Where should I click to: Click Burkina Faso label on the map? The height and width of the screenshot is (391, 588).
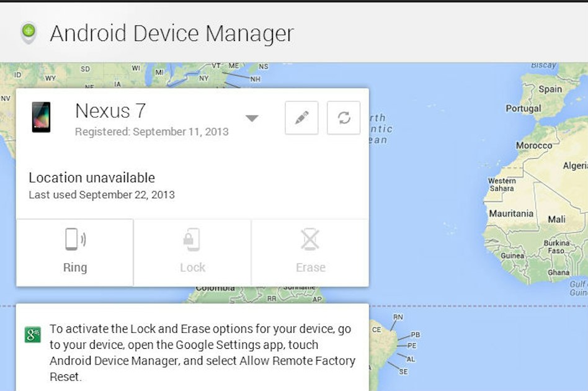click(556, 246)
